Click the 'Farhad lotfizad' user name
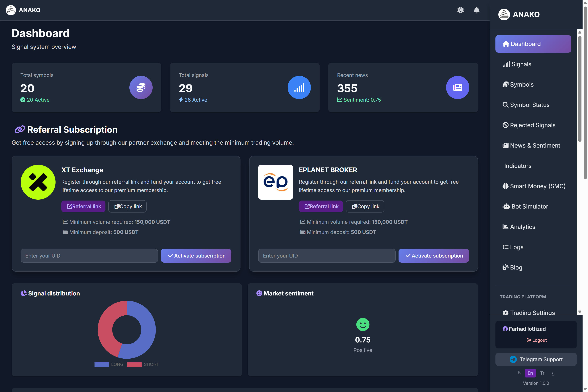Screen dimensions: 588x392 click(x=527, y=329)
